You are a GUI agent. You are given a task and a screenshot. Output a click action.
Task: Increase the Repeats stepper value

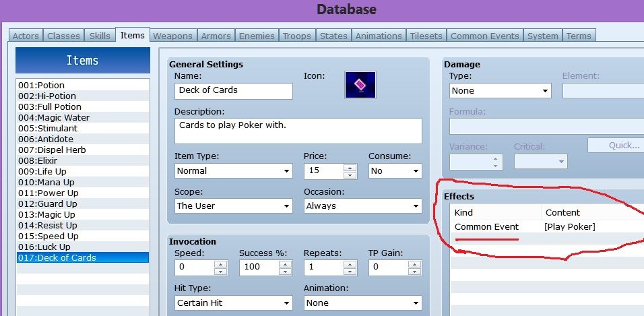click(349, 264)
